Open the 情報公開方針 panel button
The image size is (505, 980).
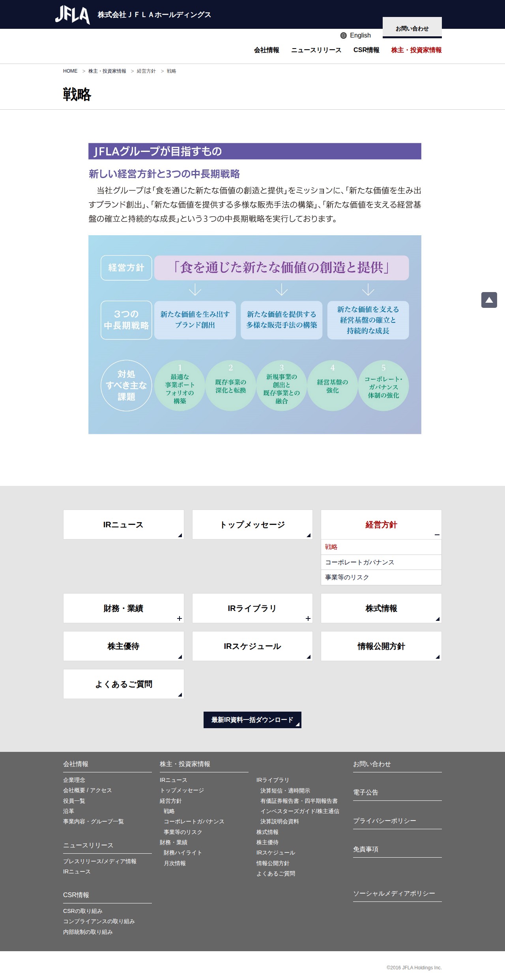pos(381,646)
